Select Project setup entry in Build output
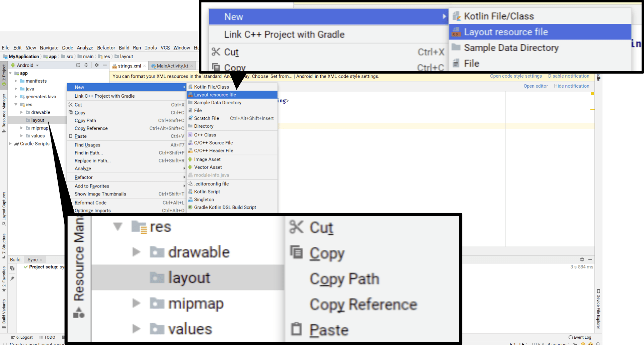 pyautogui.click(x=44, y=267)
